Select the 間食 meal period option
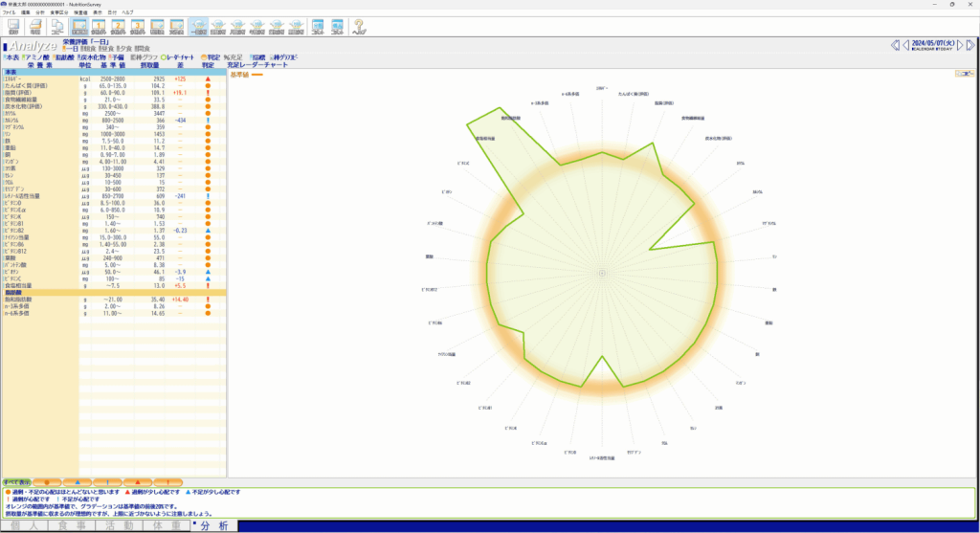Viewport: 980px width, 533px height. [x=143, y=49]
